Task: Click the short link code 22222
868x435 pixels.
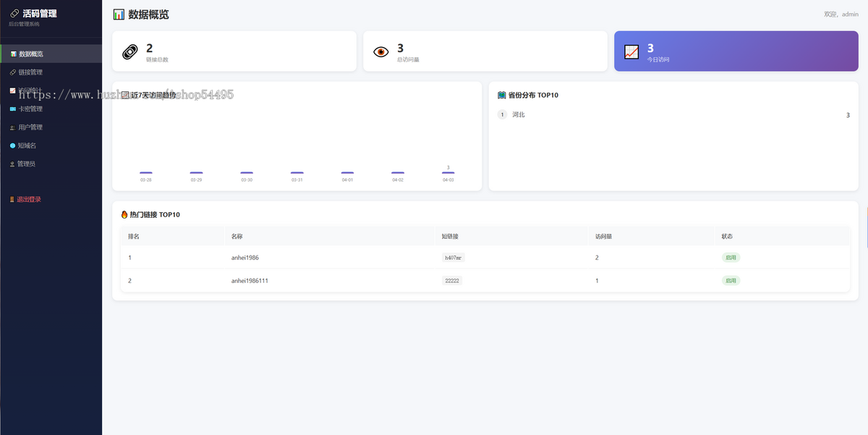Action: click(x=452, y=280)
